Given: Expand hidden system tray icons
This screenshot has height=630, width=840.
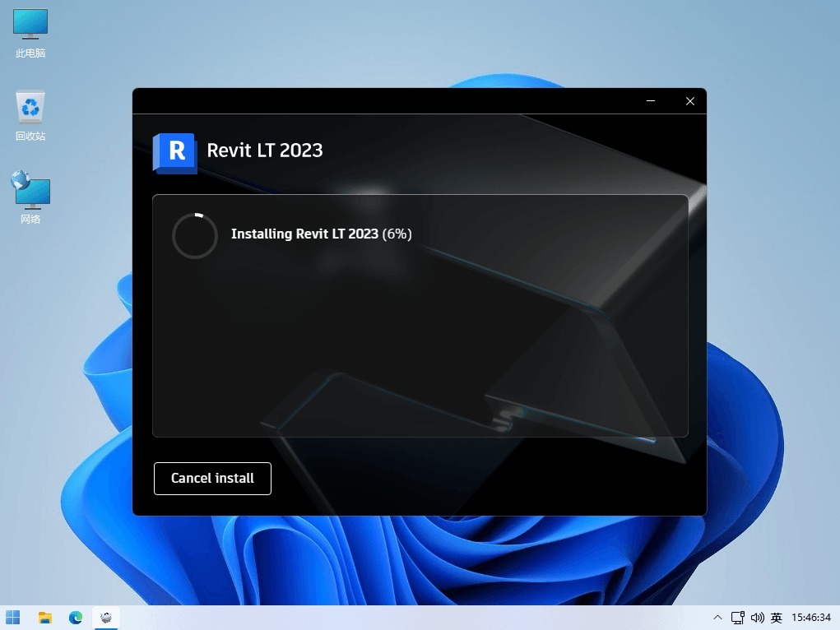Looking at the screenshot, I should pos(718,618).
